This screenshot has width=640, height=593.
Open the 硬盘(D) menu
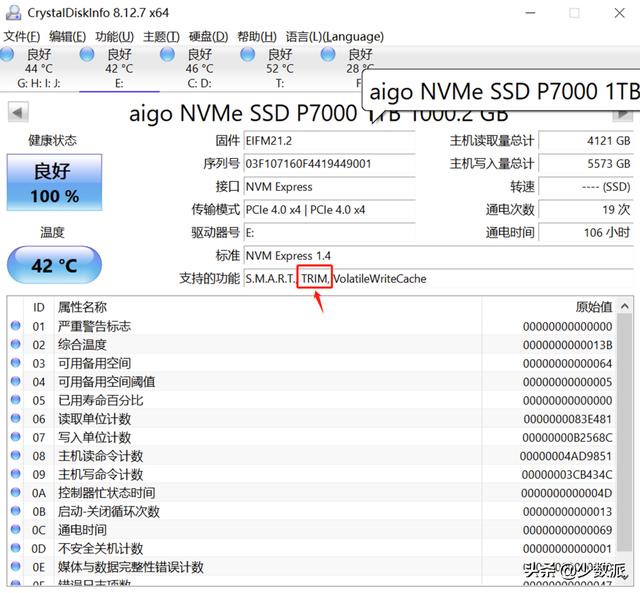pos(208,37)
